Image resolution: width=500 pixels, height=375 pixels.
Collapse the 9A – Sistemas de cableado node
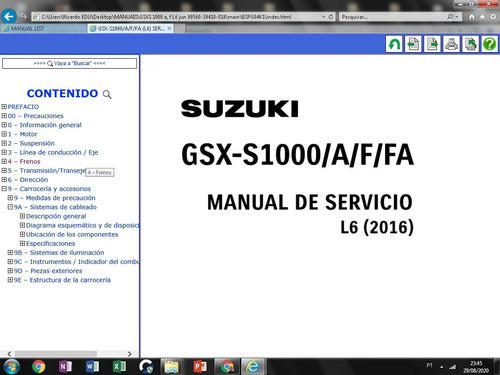click(10, 207)
